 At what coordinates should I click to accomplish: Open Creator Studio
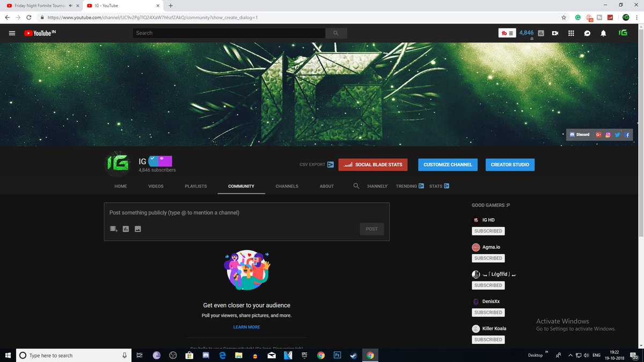click(510, 165)
